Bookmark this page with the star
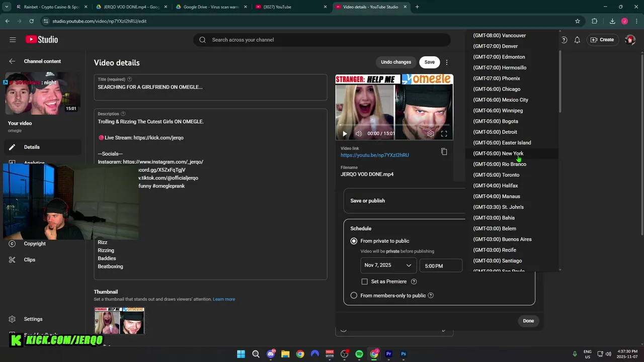 (x=578, y=21)
